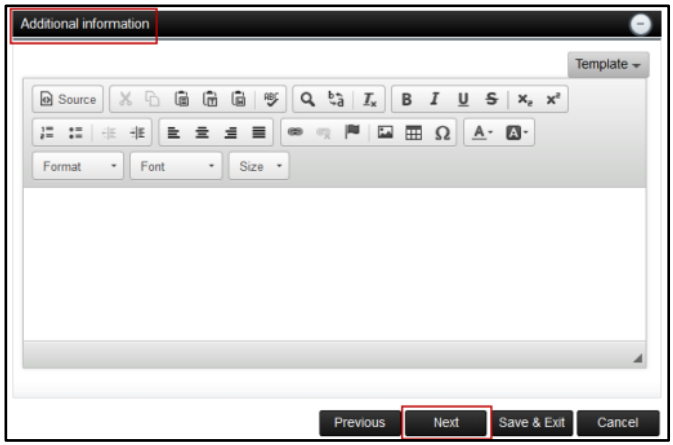Image resolution: width=673 pixels, height=445 pixels.
Task: Click the Remove Format icon
Action: (369, 99)
